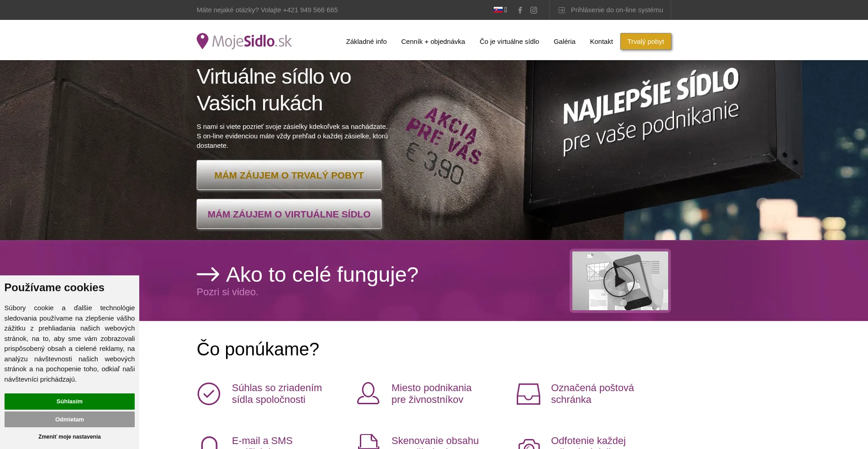Screen dimensions: 868x449
Task: Click the Trvalý pobyt yellow button
Action: point(646,42)
